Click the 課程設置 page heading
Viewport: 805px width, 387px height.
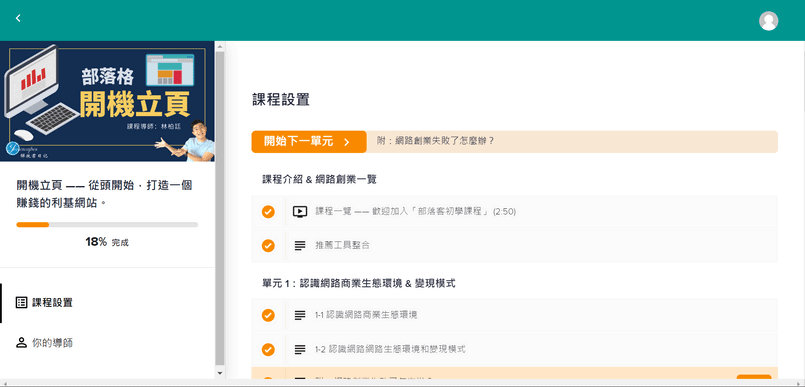[x=281, y=100]
